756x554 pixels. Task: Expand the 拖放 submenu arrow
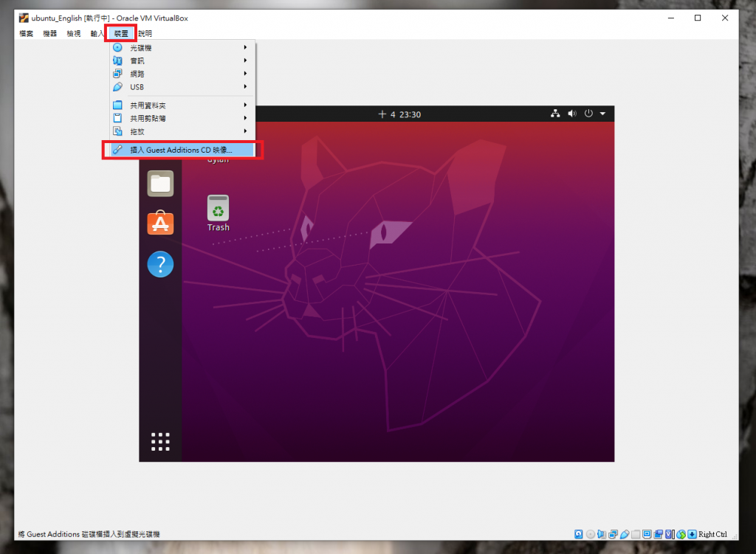point(245,131)
